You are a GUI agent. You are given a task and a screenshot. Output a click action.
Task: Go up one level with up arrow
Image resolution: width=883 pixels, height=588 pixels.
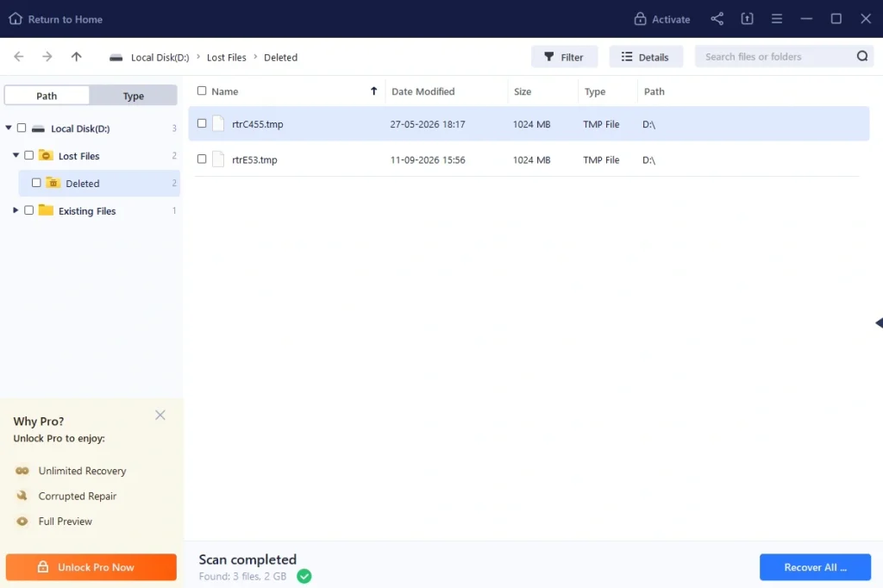click(x=77, y=56)
